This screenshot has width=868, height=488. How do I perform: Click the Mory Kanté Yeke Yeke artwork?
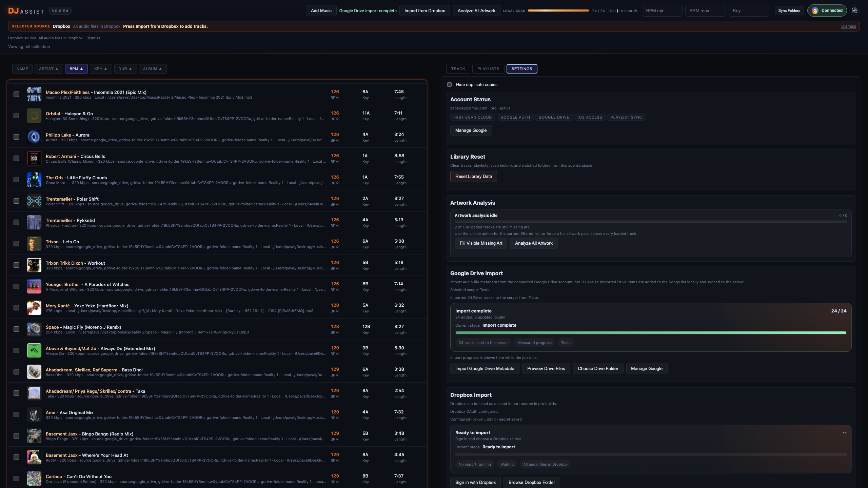pos(34,308)
